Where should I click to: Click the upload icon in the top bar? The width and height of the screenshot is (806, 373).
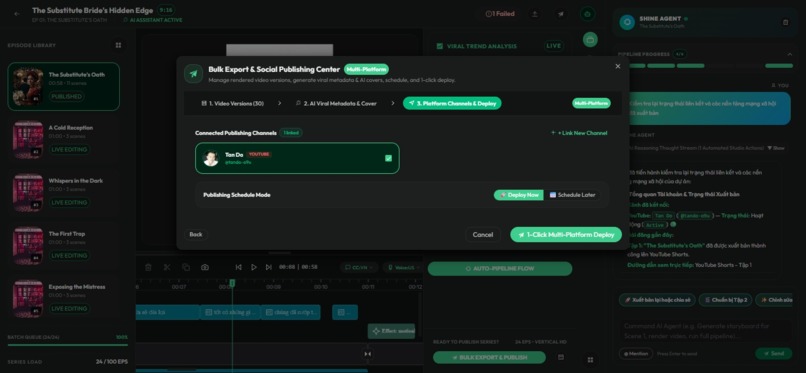pyautogui.click(x=535, y=14)
